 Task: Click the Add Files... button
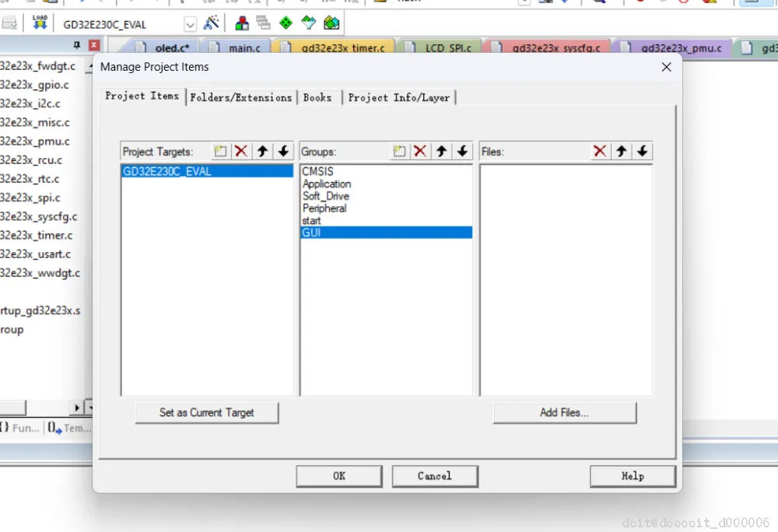pos(565,412)
